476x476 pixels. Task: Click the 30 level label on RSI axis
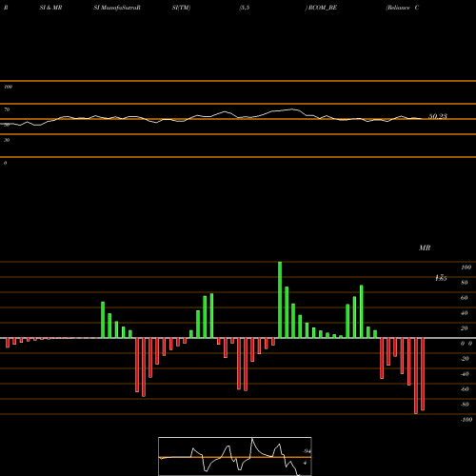(7, 140)
